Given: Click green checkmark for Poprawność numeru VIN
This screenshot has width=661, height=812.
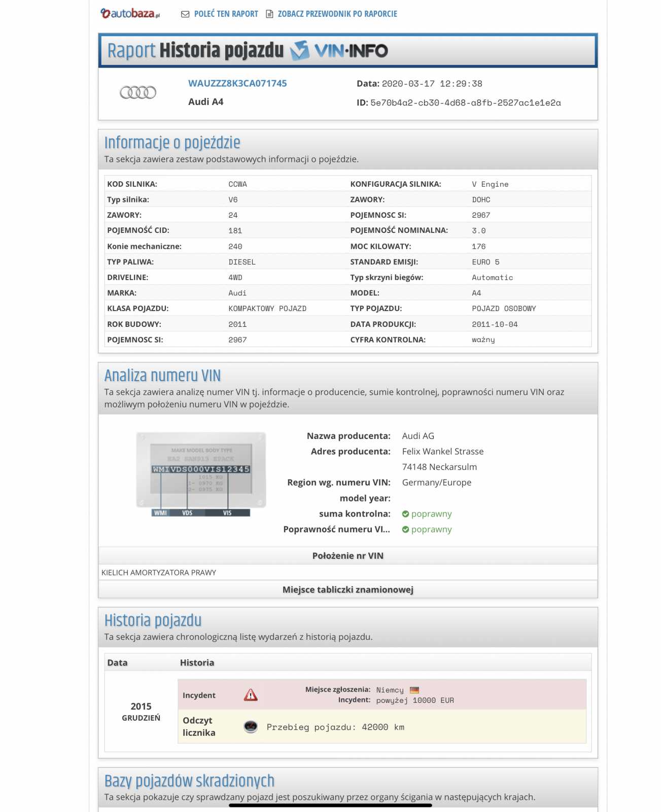Looking at the screenshot, I should 405,529.
